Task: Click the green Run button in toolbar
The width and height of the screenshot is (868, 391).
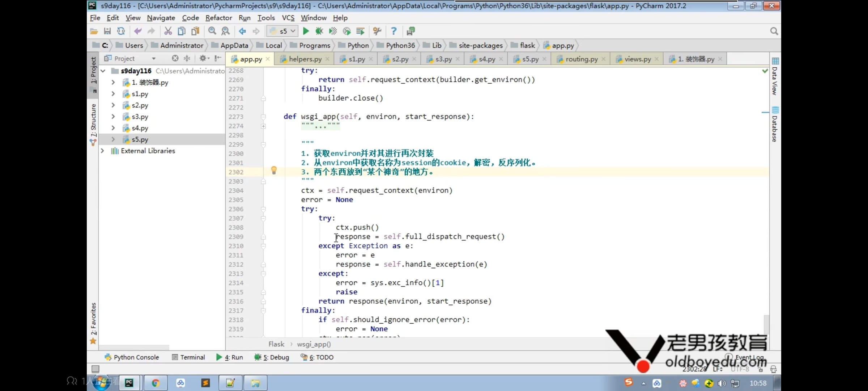Action: coord(306,31)
